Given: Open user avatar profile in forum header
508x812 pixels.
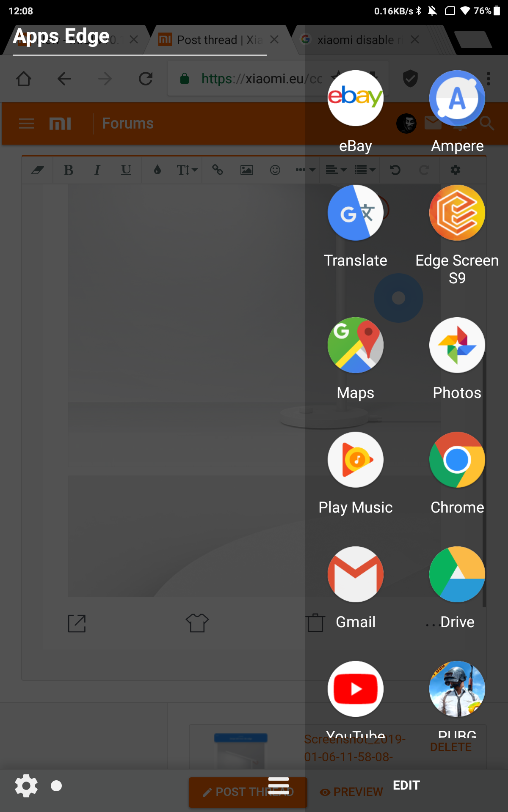Looking at the screenshot, I should pyautogui.click(x=406, y=123).
